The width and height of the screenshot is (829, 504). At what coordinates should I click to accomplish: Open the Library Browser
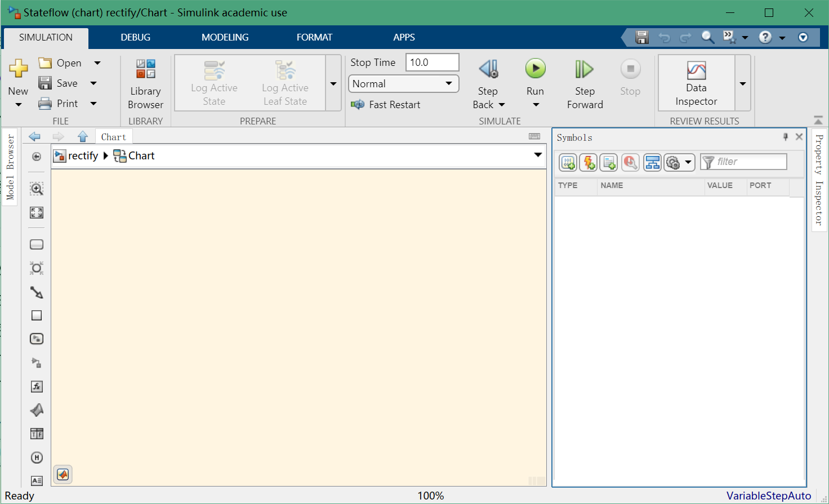point(145,84)
